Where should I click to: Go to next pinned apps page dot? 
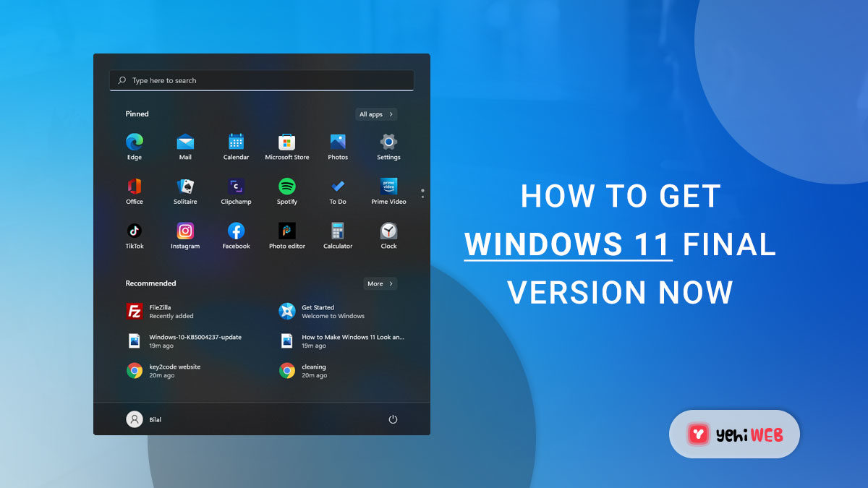(x=422, y=197)
